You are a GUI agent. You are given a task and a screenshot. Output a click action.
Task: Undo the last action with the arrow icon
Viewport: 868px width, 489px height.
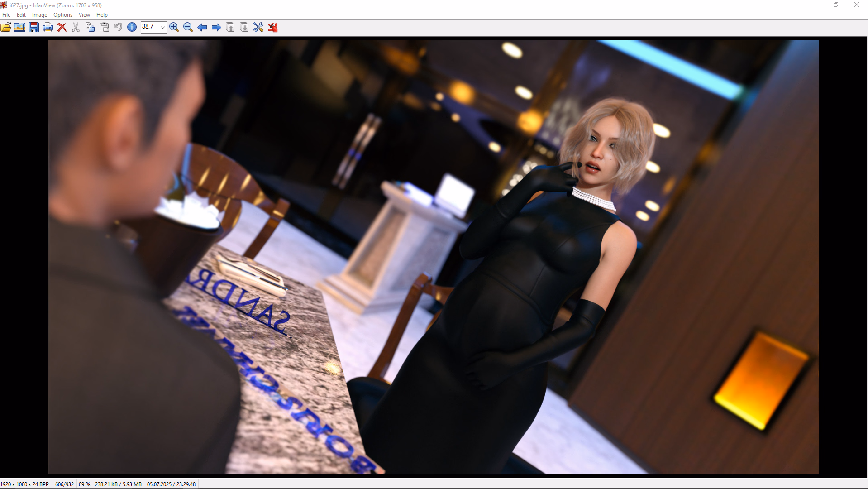tap(118, 27)
